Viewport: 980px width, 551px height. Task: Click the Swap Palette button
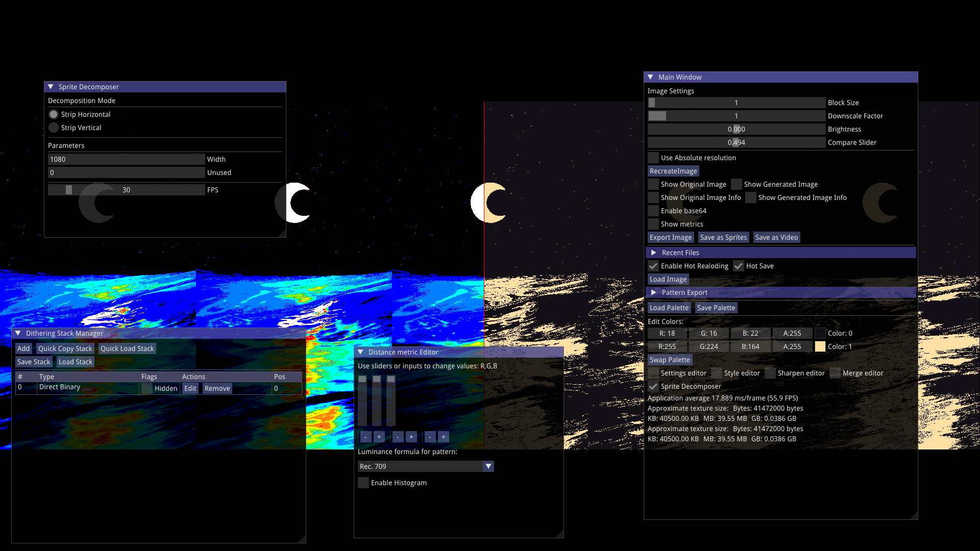[x=670, y=360]
